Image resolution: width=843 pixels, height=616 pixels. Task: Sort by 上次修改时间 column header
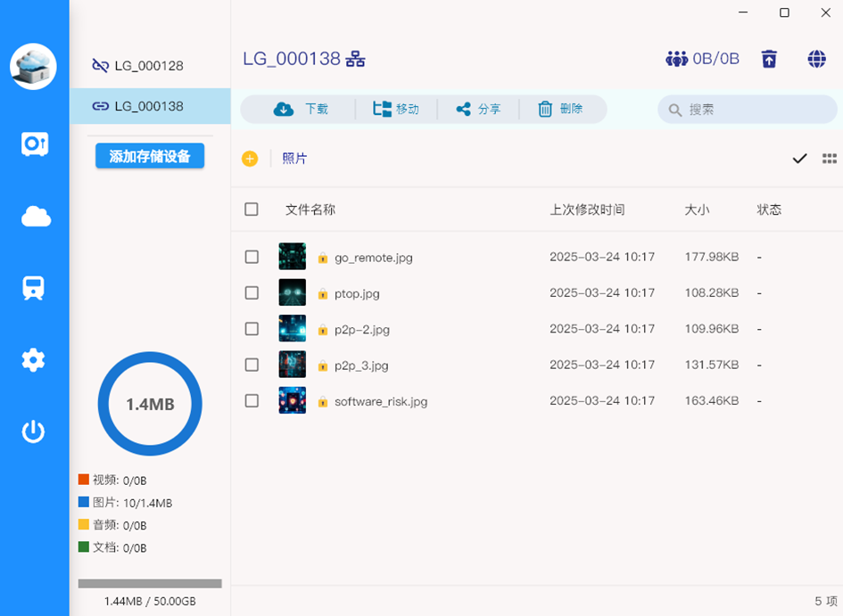(587, 209)
